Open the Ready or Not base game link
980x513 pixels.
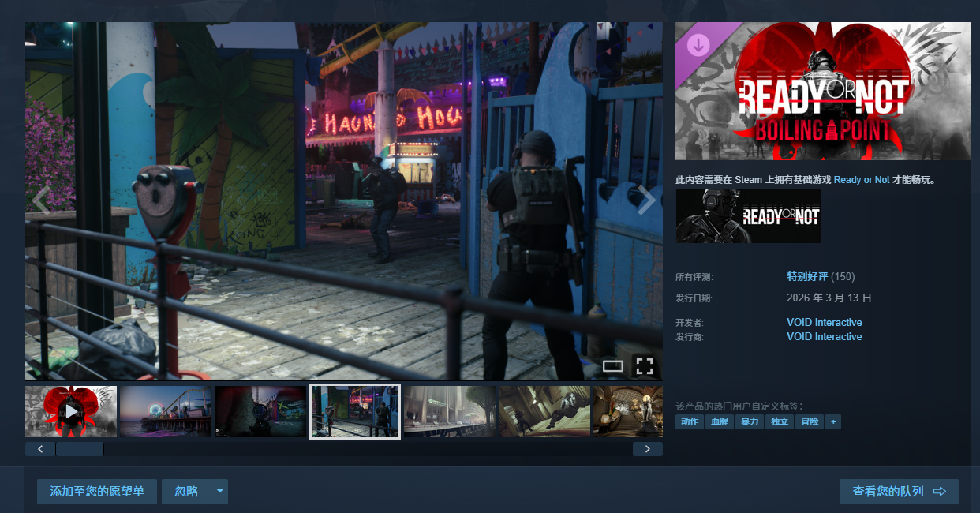tap(862, 180)
